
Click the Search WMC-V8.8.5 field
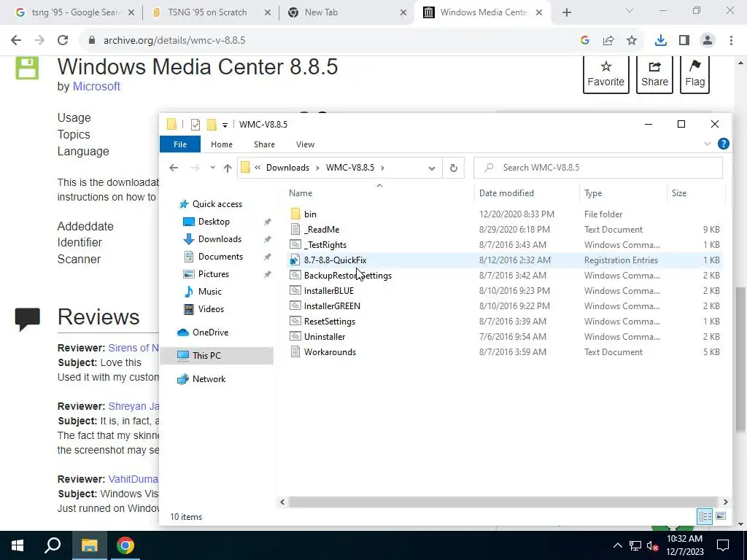[x=598, y=168]
